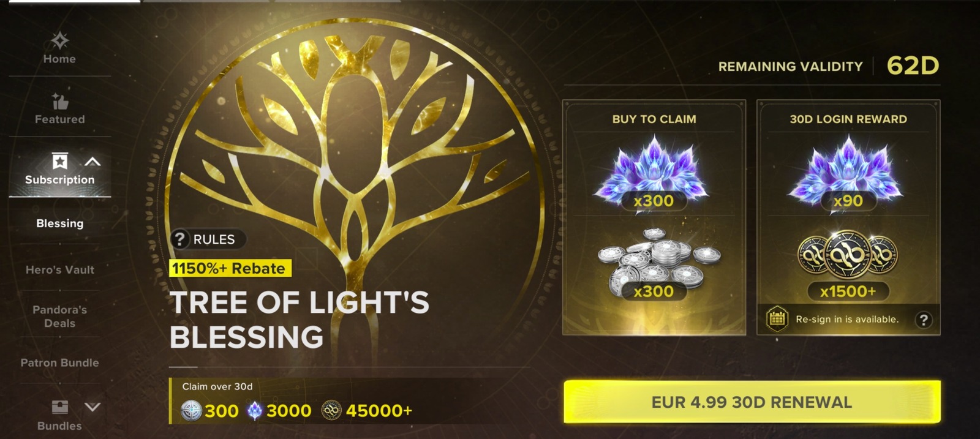The height and width of the screenshot is (439, 980).
Task: Click the question mark next to RULES
Action: tap(179, 239)
